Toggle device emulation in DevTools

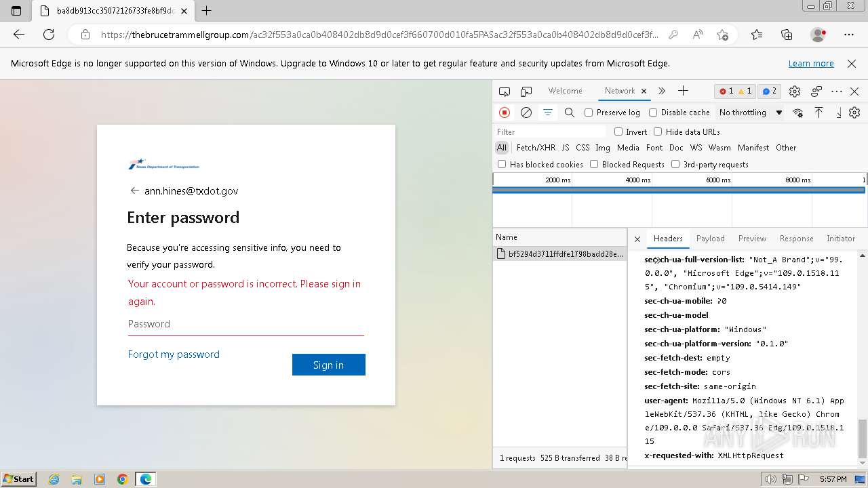pyautogui.click(x=526, y=91)
